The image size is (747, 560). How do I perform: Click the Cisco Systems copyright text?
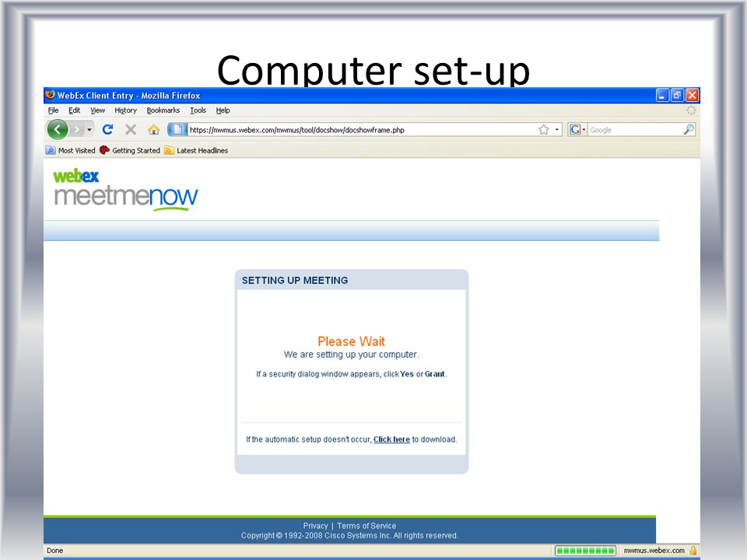[x=349, y=536]
